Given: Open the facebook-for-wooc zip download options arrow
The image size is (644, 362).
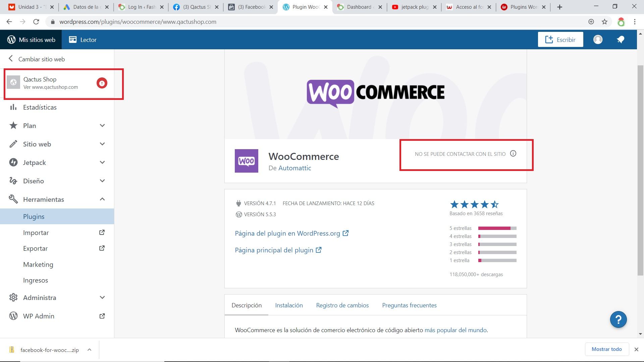Looking at the screenshot, I should [x=89, y=350].
